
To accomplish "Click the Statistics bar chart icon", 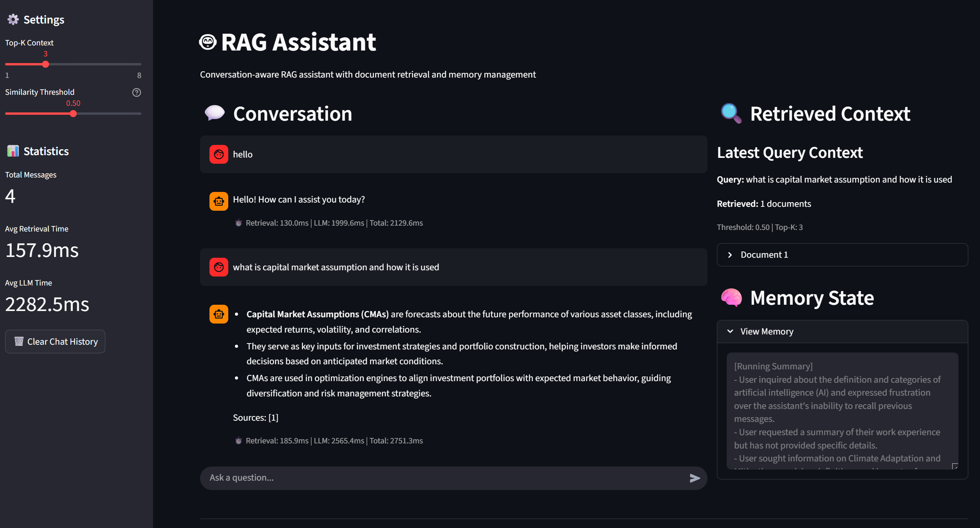I will point(13,151).
